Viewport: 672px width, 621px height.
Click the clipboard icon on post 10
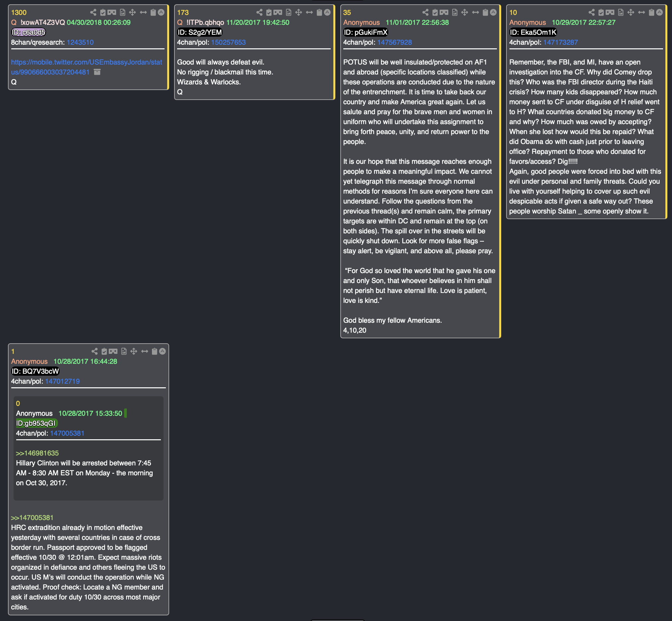651,13
